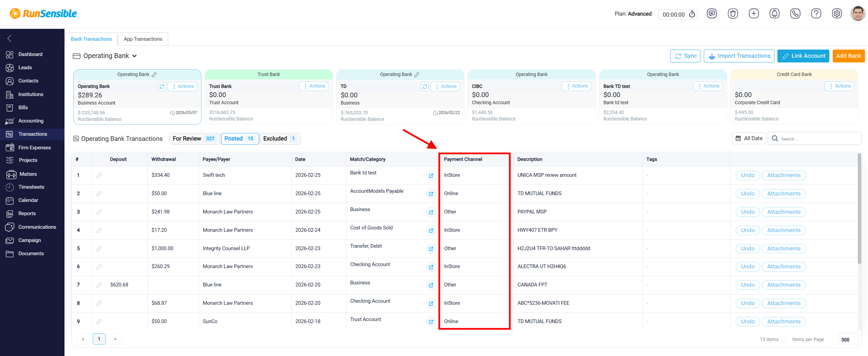
Task: Show For Review transactions tab
Action: [194, 138]
